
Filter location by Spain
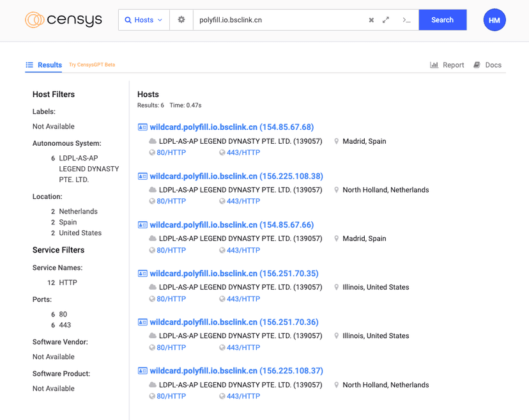click(x=68, y=222)
